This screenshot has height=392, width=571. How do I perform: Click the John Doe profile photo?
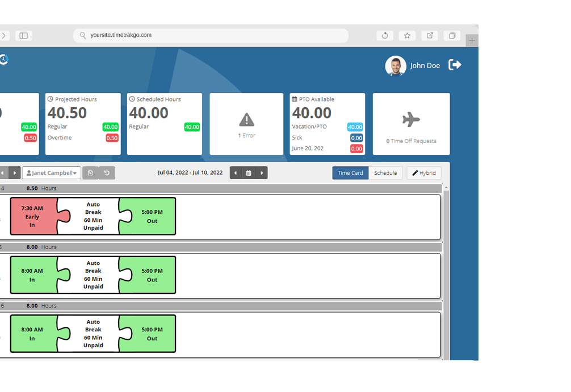(x=396, y=66)
